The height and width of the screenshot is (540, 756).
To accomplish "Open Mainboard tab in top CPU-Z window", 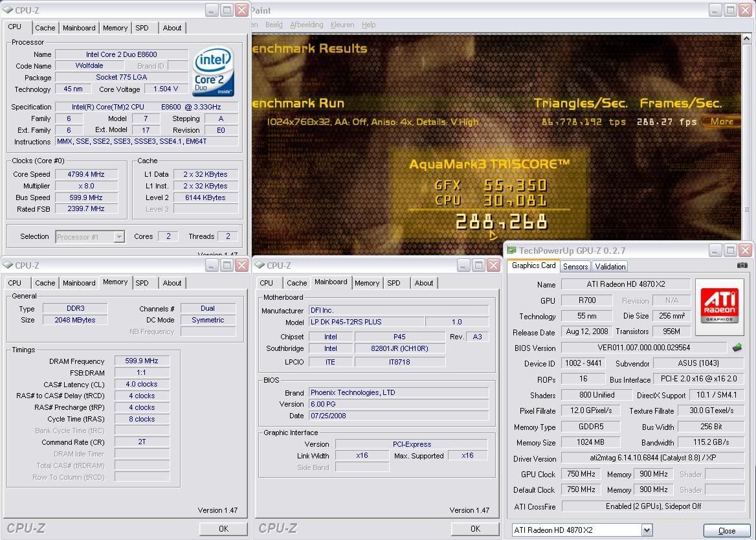I will click(x=79, y=28).
